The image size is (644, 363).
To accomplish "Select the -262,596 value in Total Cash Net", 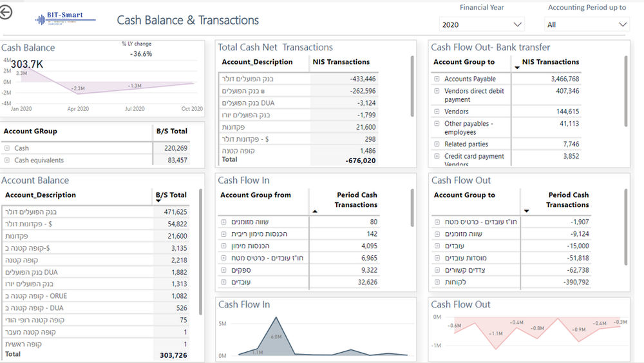I will coord(363,91).
